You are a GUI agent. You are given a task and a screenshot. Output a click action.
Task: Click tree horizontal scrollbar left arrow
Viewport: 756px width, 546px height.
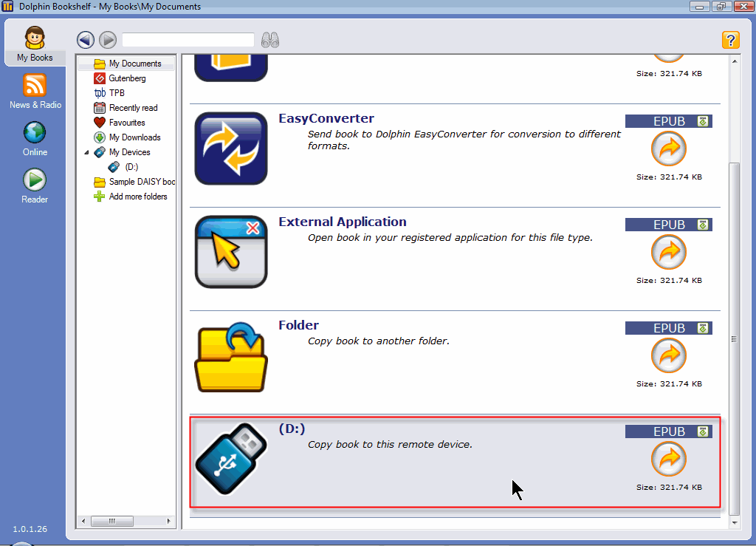click(83, 521)
